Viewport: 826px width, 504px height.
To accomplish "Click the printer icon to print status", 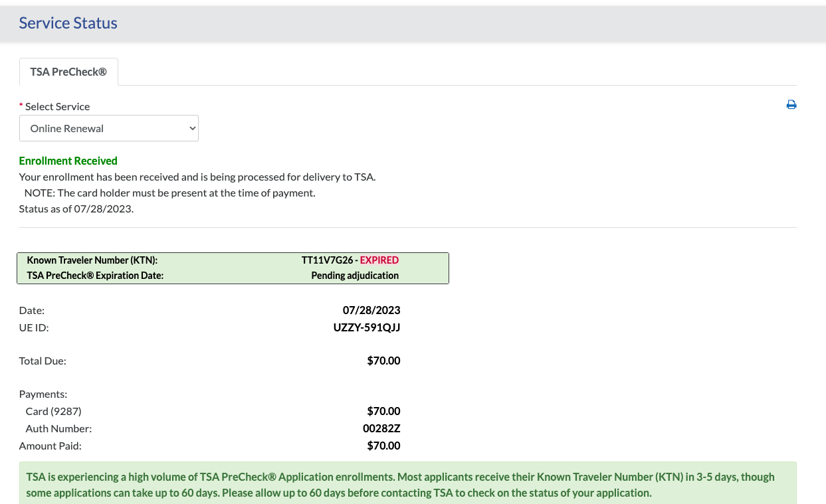I will pos(791,105).
